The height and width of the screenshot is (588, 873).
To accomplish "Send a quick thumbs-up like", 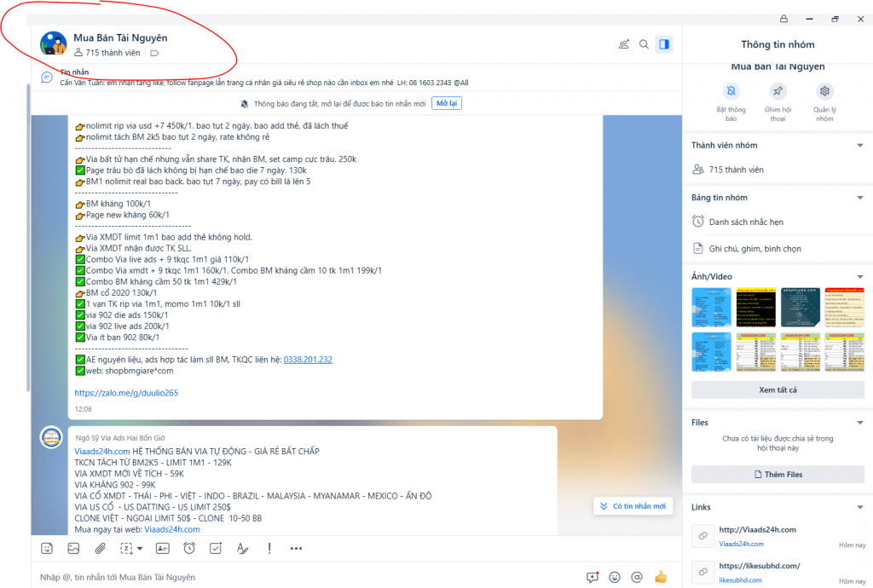I will click(x=660, y=577).
